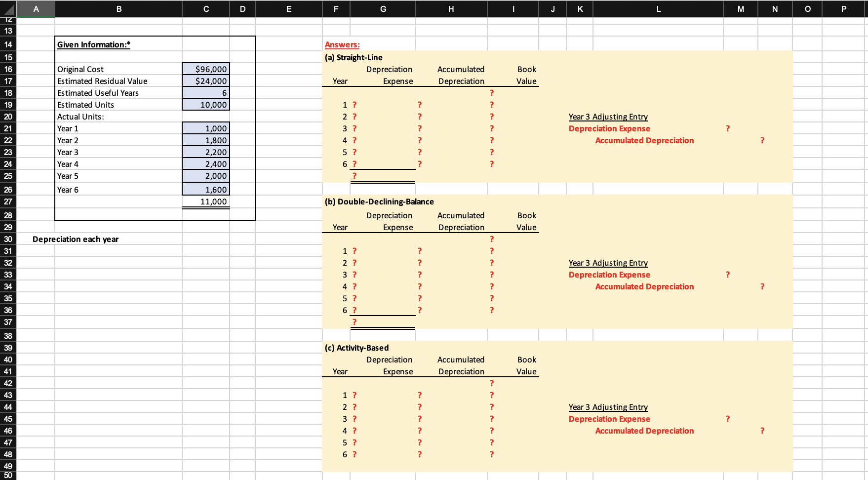
Task: Click the "Depreciation each year" heading
Action: click(x=76, y=239)
